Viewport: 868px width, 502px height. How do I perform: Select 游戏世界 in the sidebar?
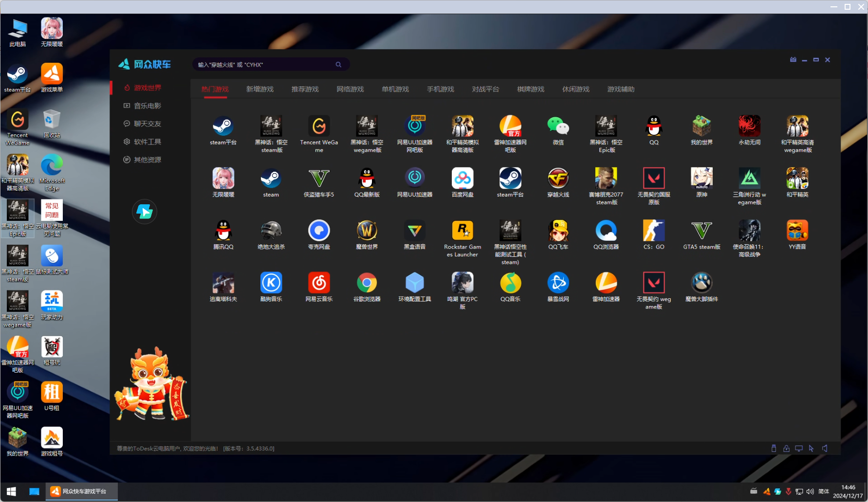(142, 88)
